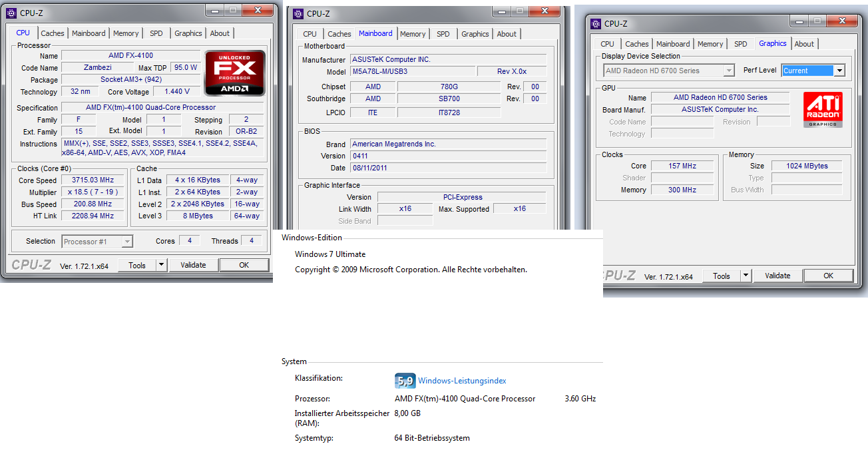Select the CPU tab in the left CPU-Z window
Viewport: 868px width, 450px height.
tap(23, 33)
